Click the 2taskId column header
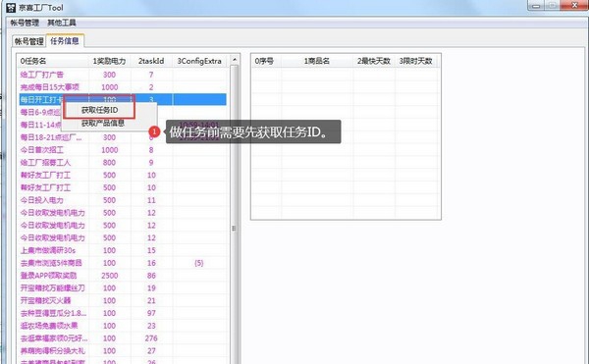 click(x=151, y=61)
